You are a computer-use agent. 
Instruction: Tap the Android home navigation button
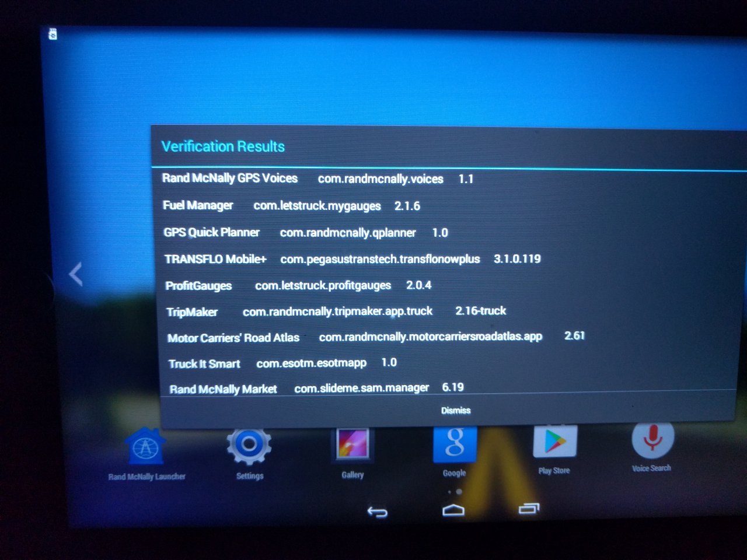453,510
